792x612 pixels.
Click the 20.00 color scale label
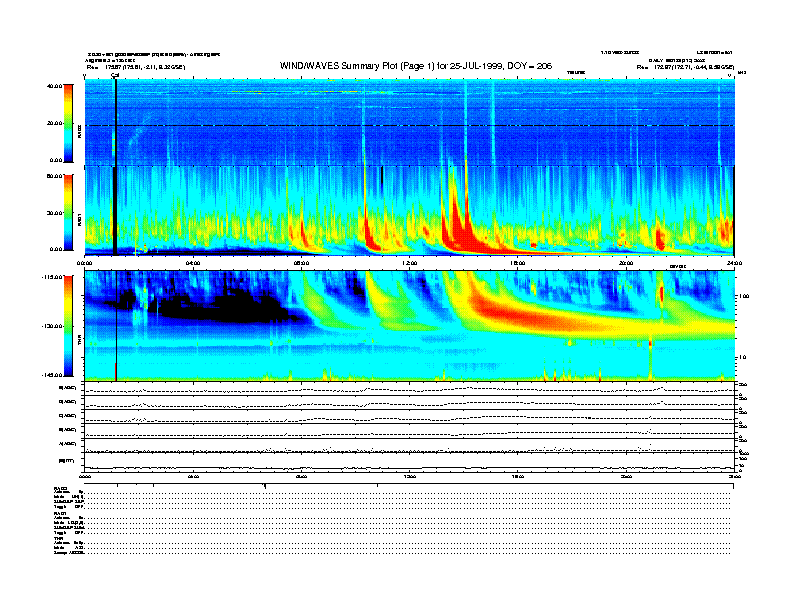(55, 123)
